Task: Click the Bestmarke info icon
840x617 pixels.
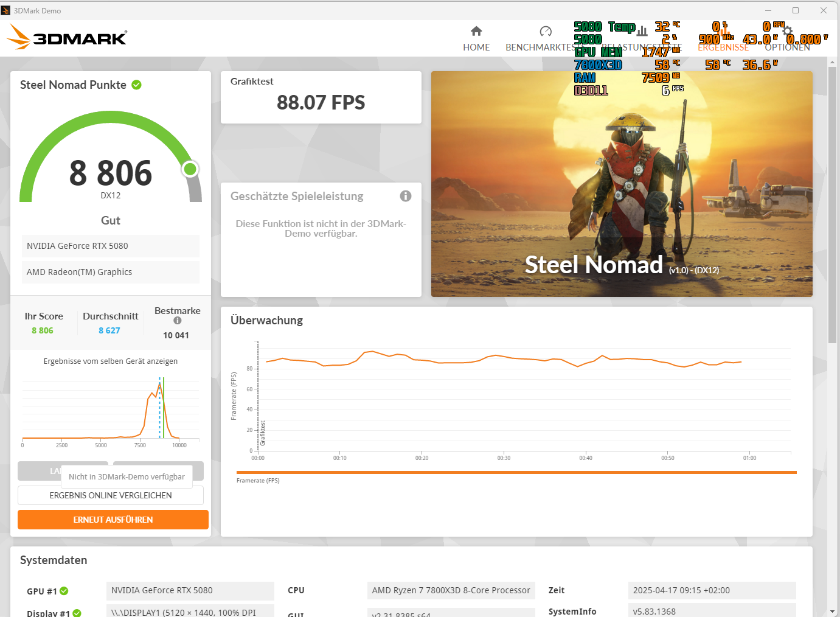Action: (178, 321)
